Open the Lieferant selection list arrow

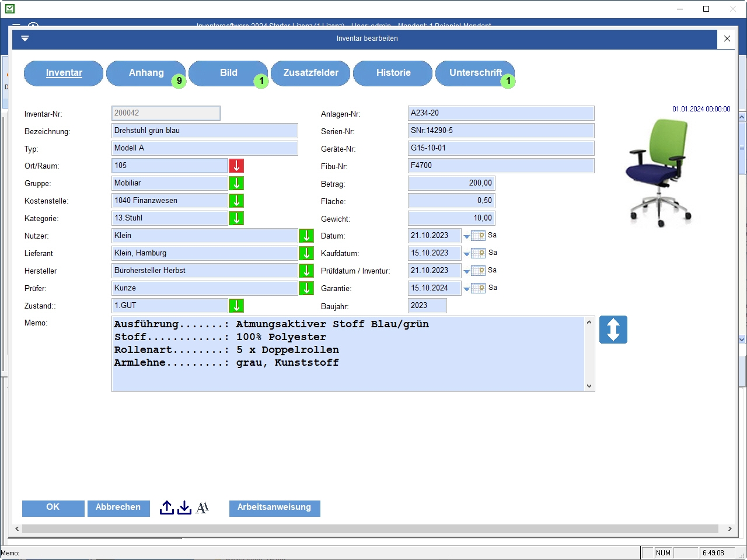306,253
